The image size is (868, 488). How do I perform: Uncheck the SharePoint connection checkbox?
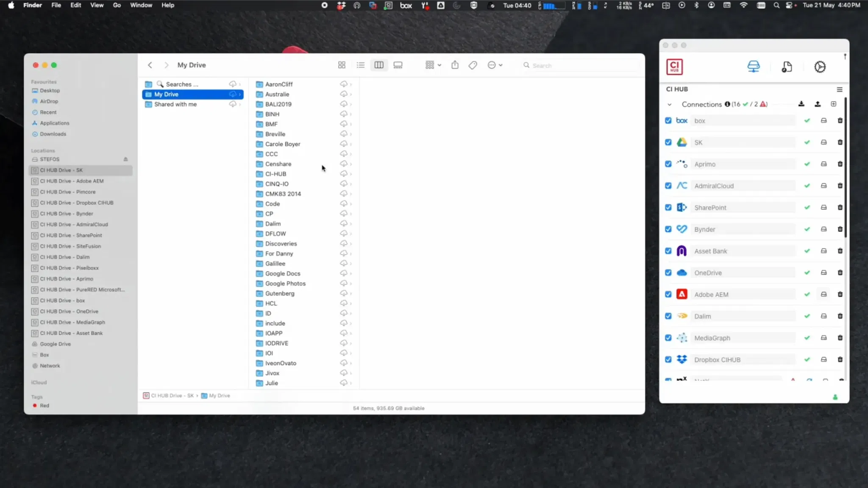click(668, 208)
